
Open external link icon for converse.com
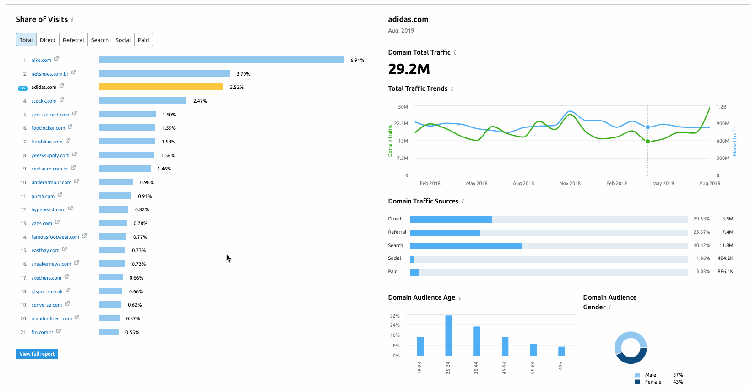point(67,303)
